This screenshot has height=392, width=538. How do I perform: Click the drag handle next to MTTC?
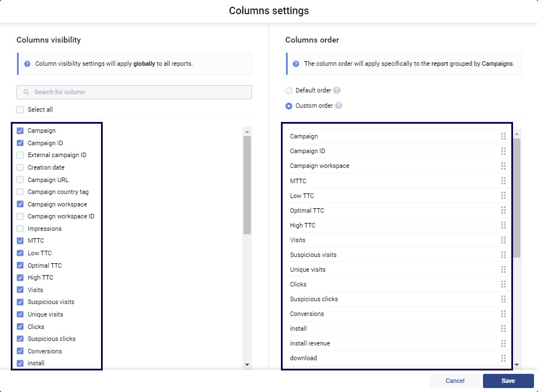coord(503,181)
